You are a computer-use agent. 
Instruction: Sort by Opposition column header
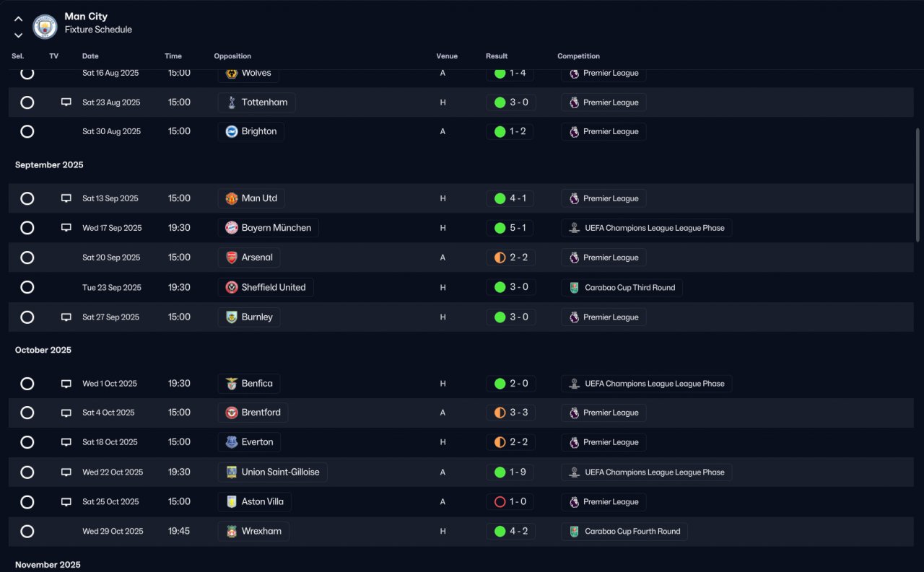click(232, 56)
